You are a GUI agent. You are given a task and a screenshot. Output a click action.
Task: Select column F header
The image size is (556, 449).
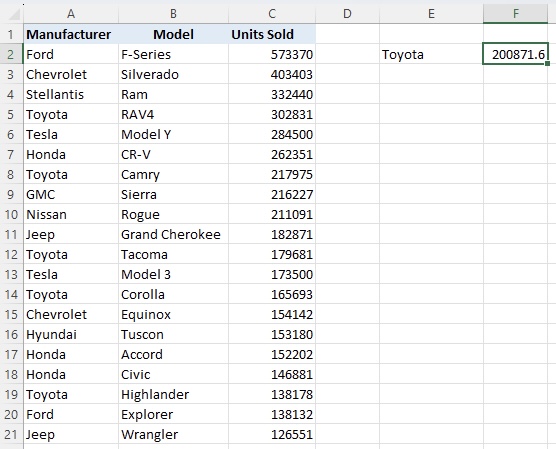point(516,14)
